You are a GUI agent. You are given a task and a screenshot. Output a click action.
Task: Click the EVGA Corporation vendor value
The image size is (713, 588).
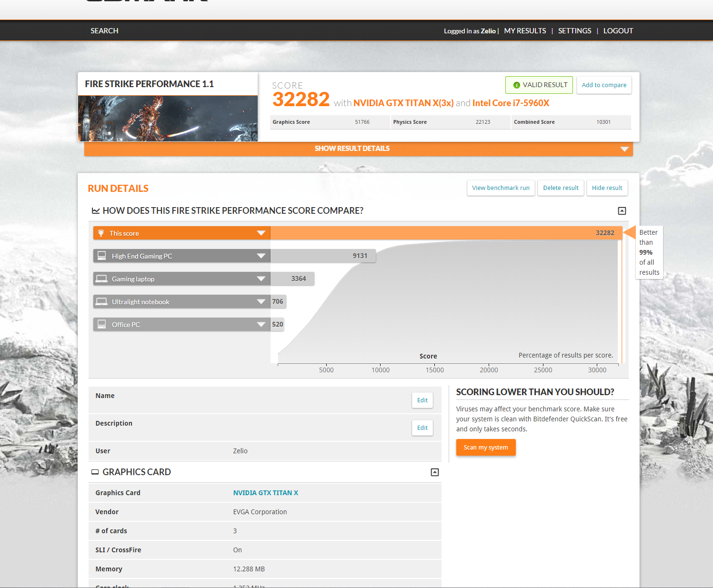pos(260,512)
